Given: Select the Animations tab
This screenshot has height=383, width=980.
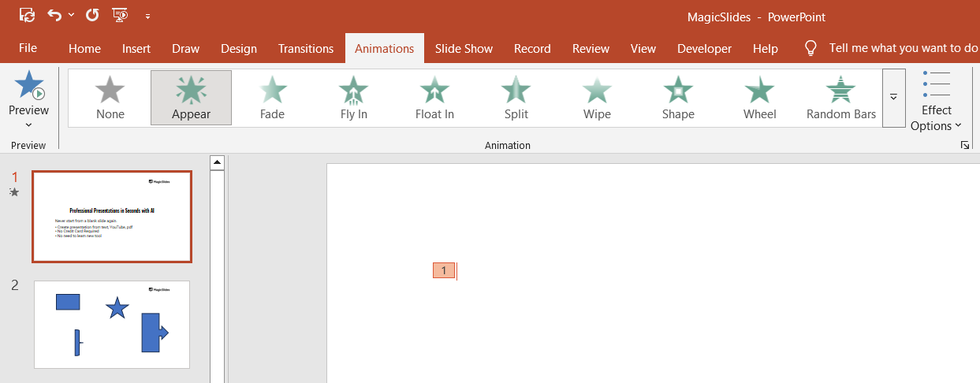Looking at the screenshot, I should [x=385, y=48].
